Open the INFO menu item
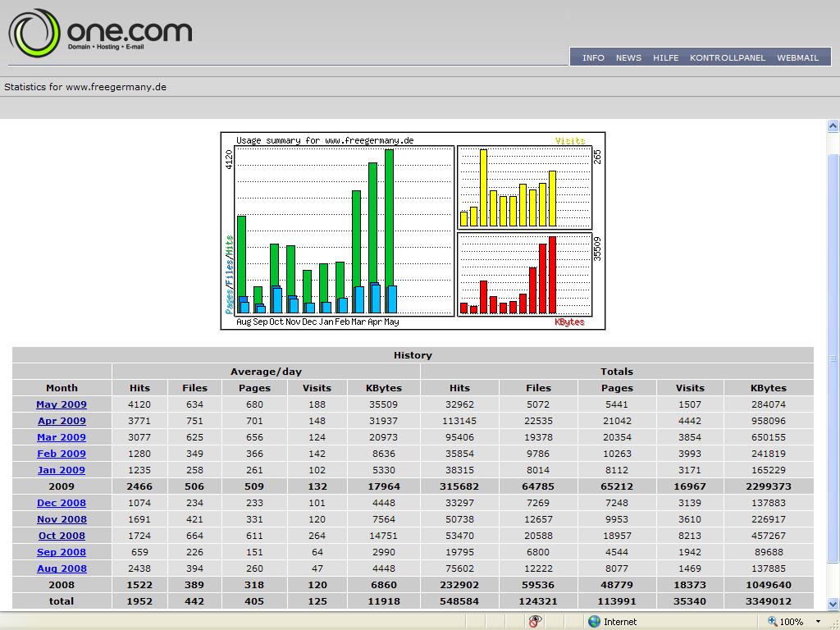The image size is (840, 630). pos(593,57)
